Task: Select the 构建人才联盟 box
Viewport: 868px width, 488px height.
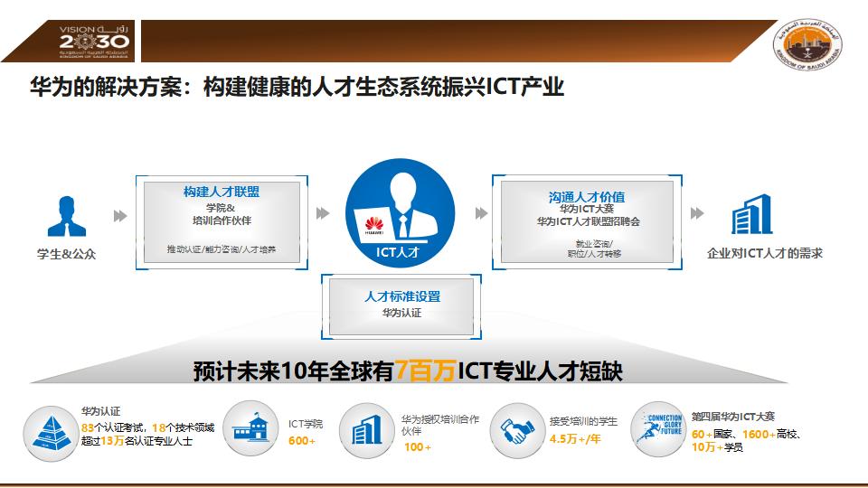Action: [x=222, y=222]
